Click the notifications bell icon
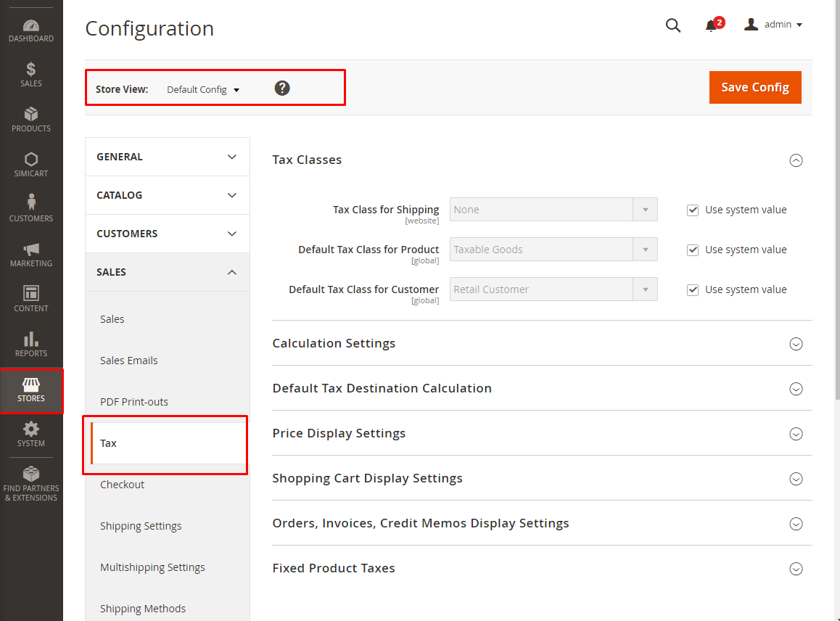This screenshot has width=840, height=621. point(711,26)
